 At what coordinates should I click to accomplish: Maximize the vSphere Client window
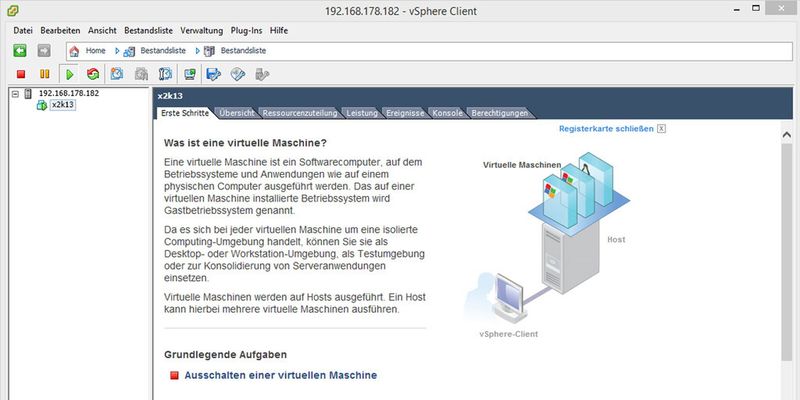point(756,8)
